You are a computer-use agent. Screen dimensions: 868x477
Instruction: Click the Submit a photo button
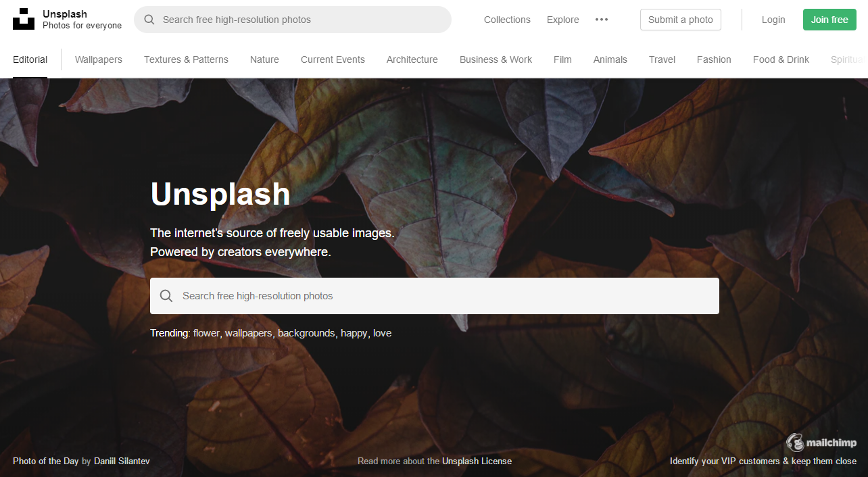tap(681, 20)
